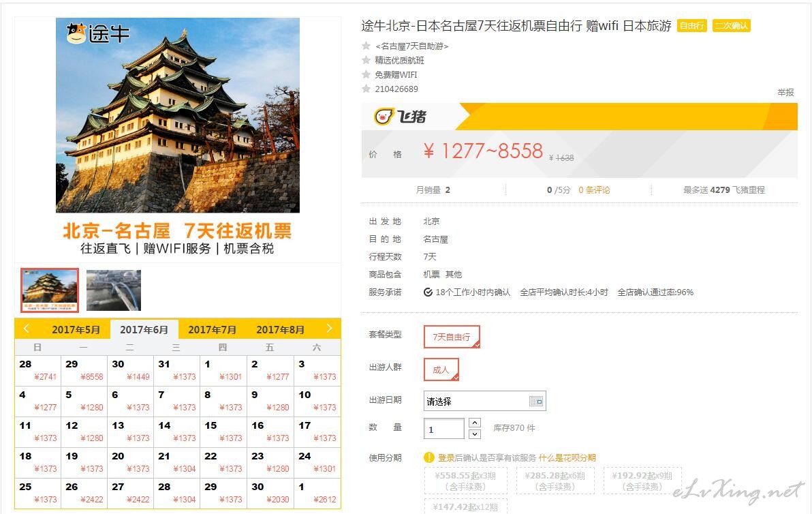Pick June 10 in the calendar
The width and height of the screenshot is (812, 514).
317,401
